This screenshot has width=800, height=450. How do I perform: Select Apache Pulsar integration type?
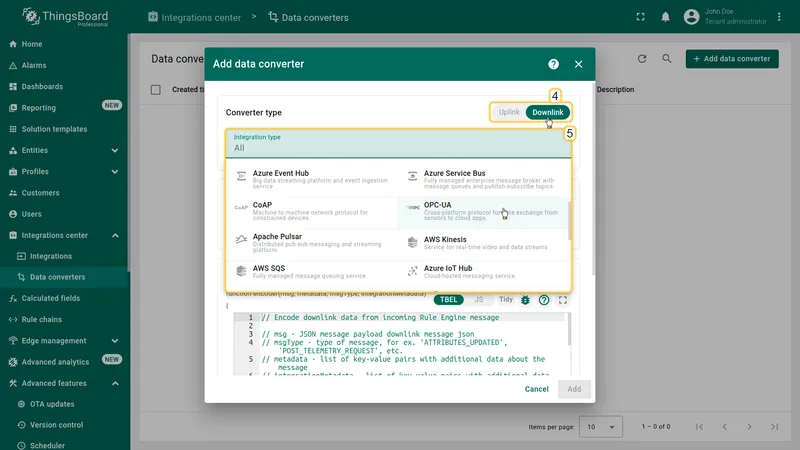(x=312, y=243)
